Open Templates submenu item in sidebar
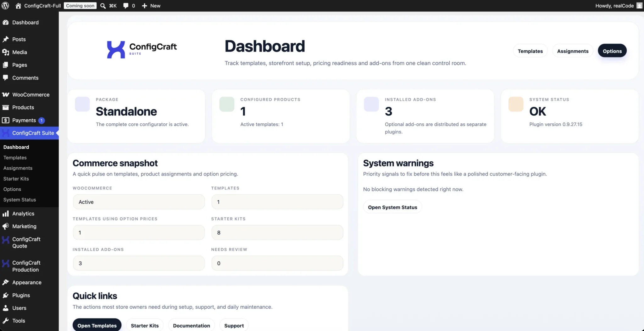644x331 pixels. coord(15,158)
